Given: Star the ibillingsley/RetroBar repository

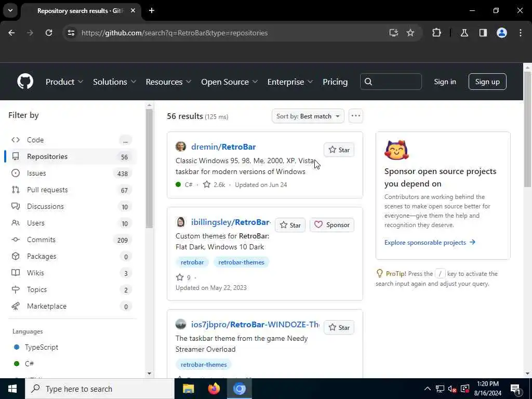Looking at the screenshot, I should 290,225.
